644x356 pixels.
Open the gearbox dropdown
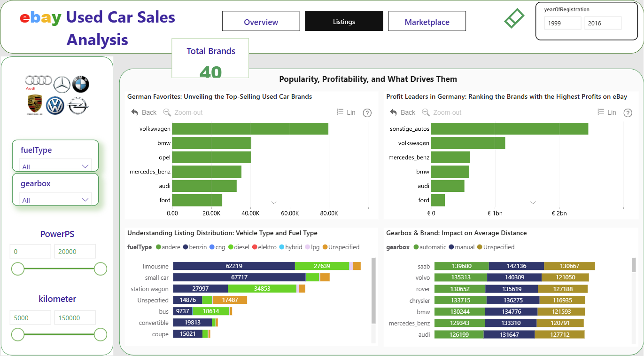[x=55, y=200]
